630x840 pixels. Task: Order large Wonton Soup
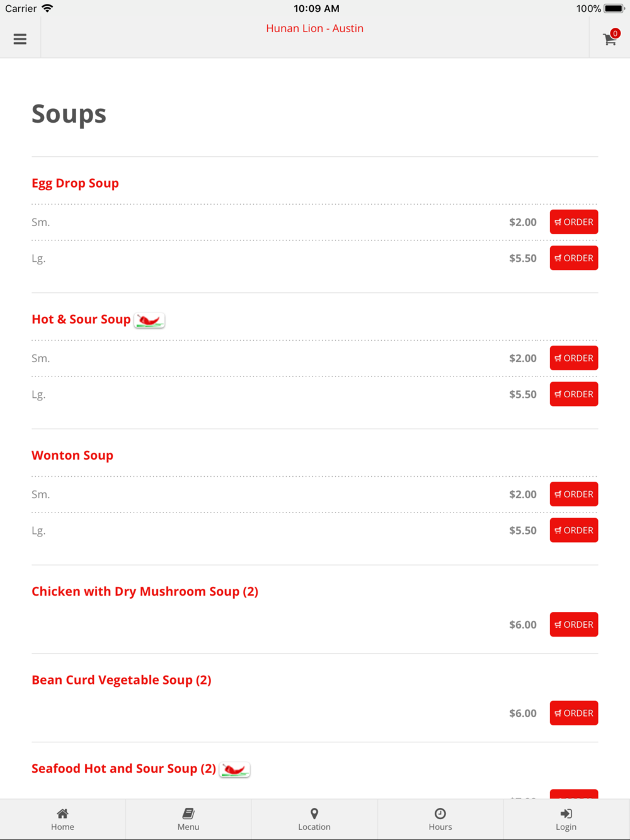tap(574, 530)
